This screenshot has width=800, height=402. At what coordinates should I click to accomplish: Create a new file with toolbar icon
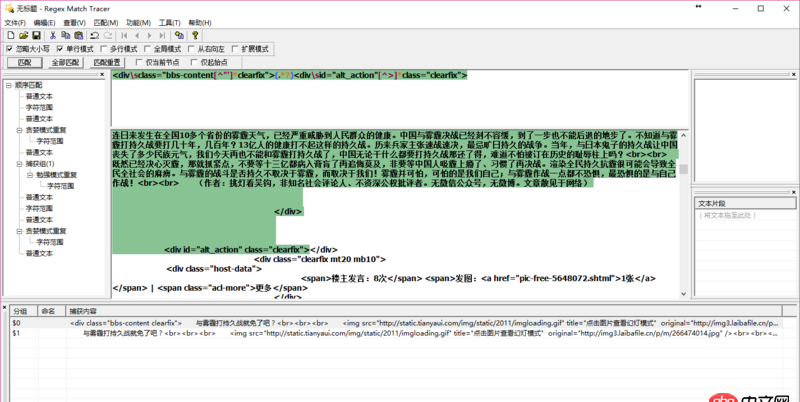[x=11, y=35]
